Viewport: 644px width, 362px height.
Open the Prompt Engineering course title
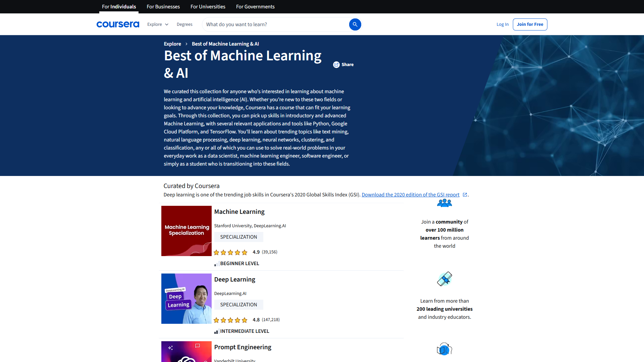pos(243,347)
